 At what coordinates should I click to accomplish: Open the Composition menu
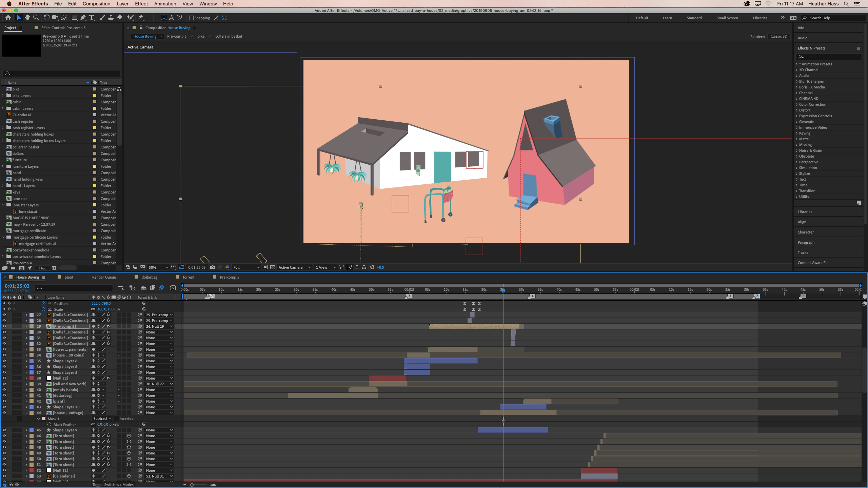click(96, 4)
